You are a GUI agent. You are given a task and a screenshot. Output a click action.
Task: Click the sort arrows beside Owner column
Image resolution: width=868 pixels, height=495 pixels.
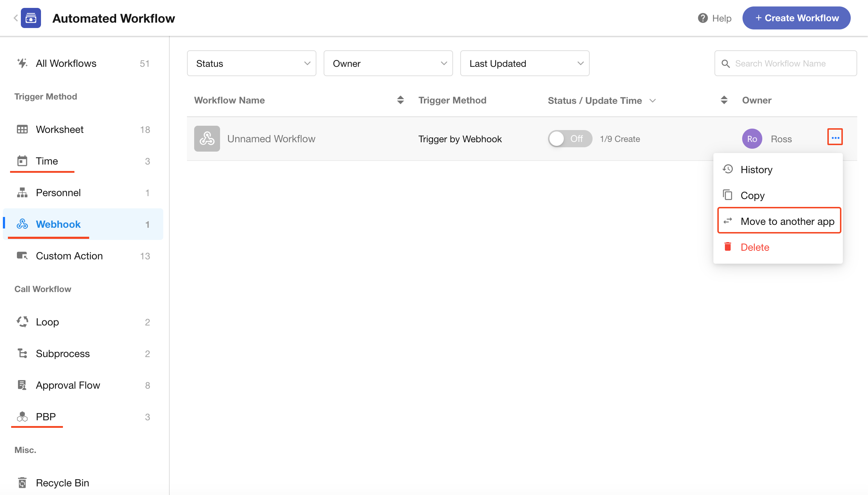(724, 100)
